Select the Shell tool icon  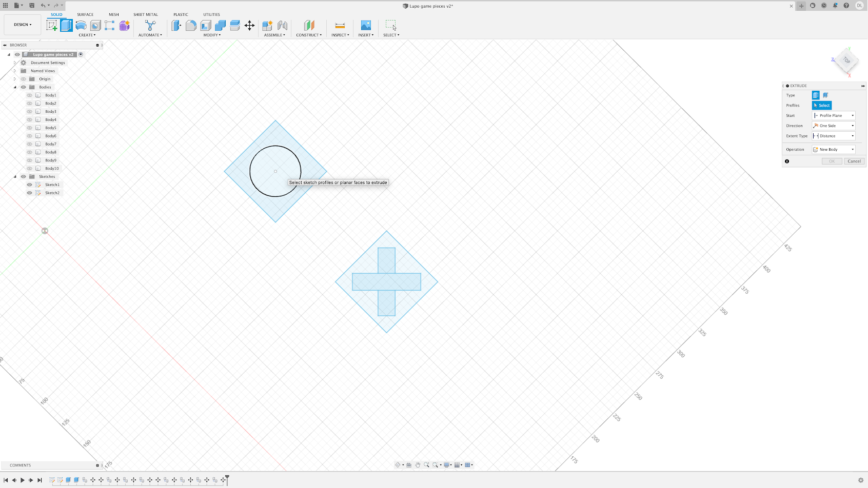206,25
